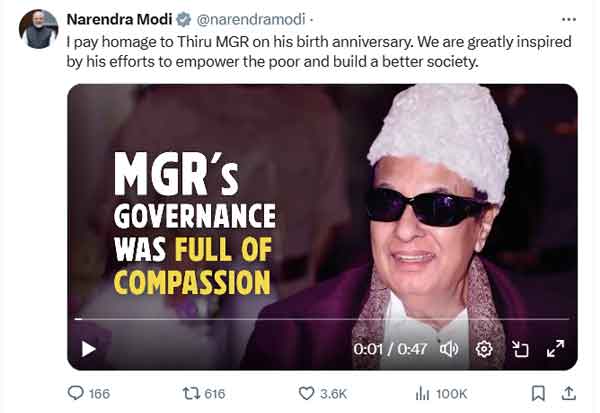Open the tweet text about Thiru MGR
Image resolution: width=600 pixels, height=413 pixels.
click(x=300, y=54)
